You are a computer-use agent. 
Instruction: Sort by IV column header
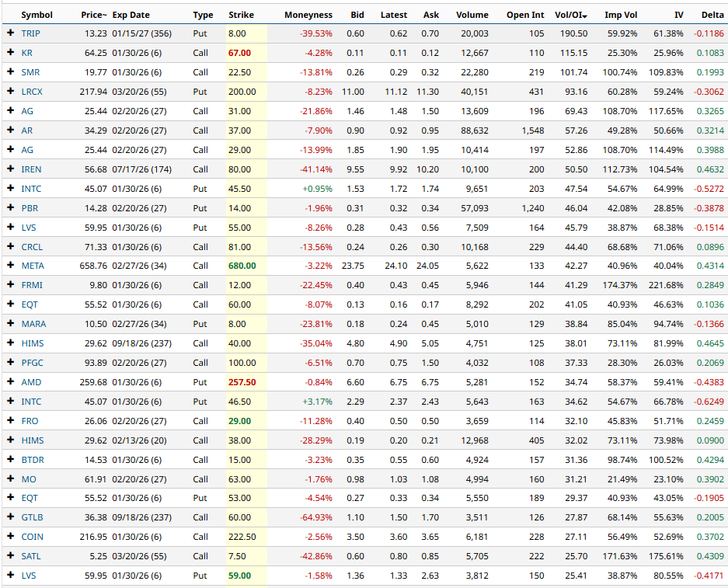(679, 15)
